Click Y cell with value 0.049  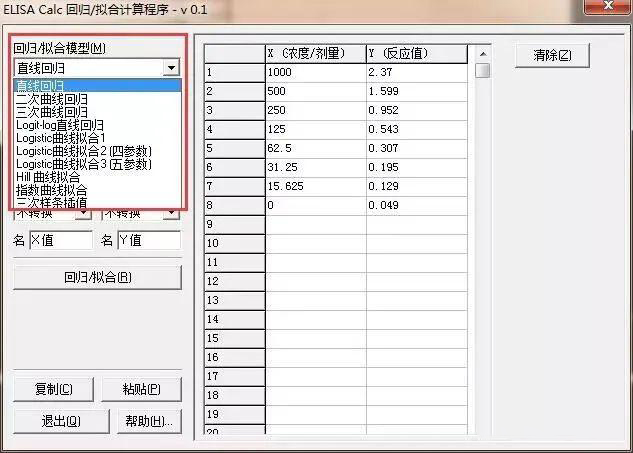(417, 206)
